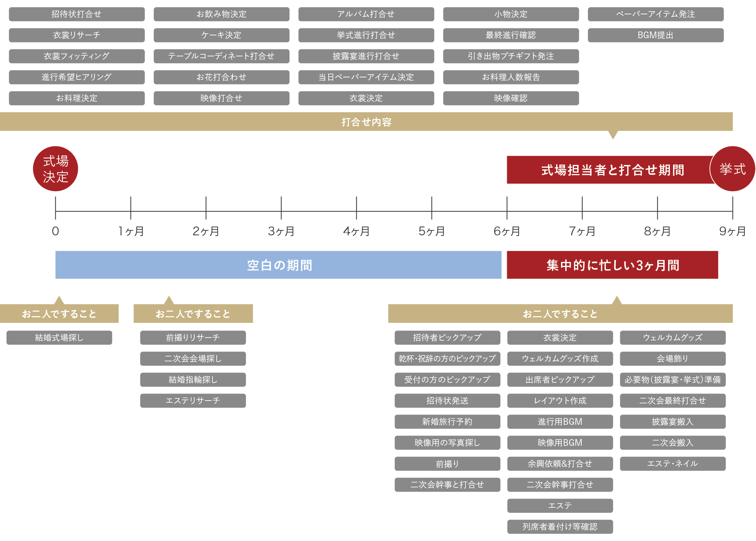Select the 映像用の写真探し task
The image size is (756, 541).
[x=447, y=443]
